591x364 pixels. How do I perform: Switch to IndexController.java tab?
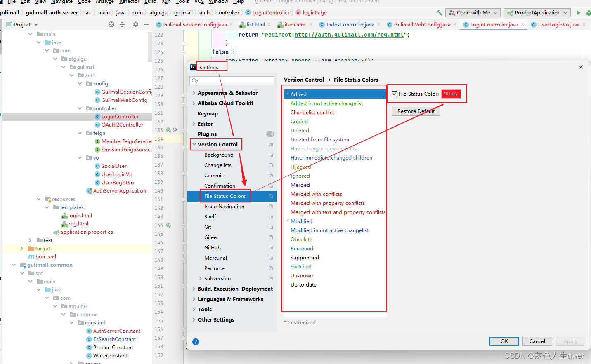(x=350, y=25)
